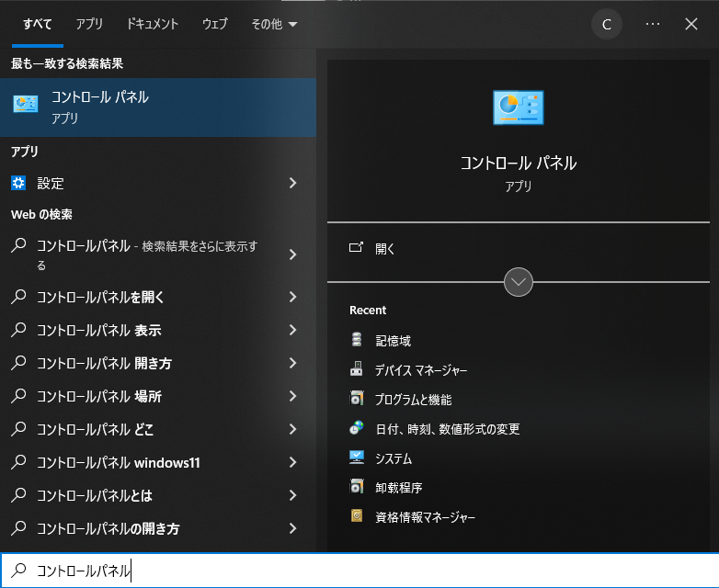This screenshot has width=719, height=588.
Task: Expand arrow for コントロールパネル 開き方
Action: 293,363
